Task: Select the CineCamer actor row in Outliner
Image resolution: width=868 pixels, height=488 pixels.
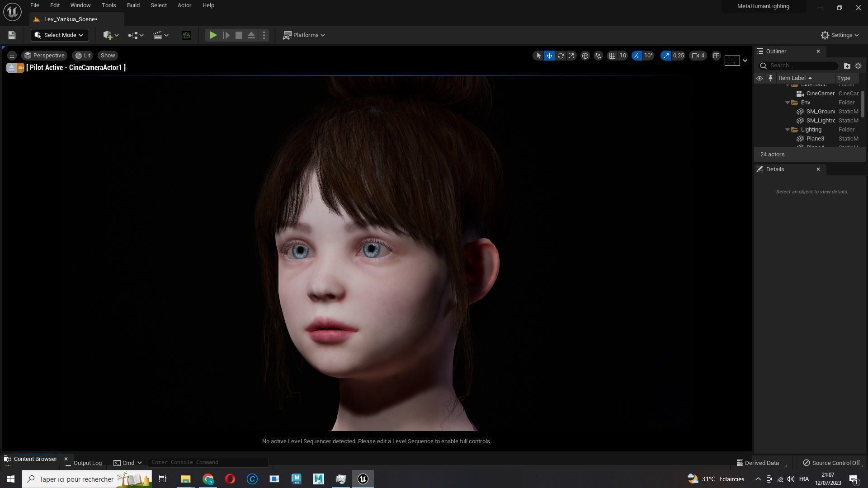Action: coord(807,94)
